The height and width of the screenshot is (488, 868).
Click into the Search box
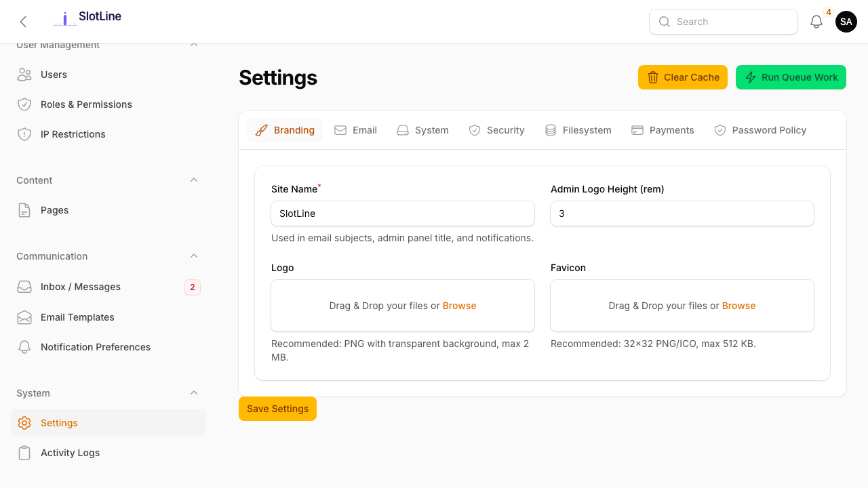tap(724, 22)
